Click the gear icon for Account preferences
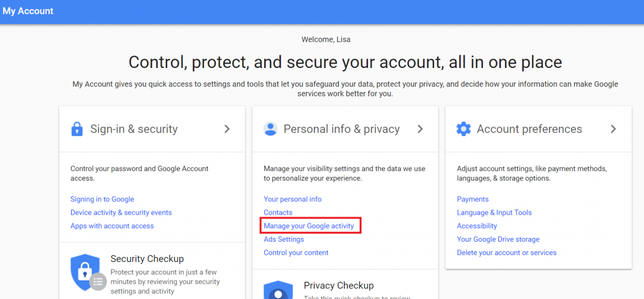The width and height of the screenshot is (644, 299). (464, 129)
